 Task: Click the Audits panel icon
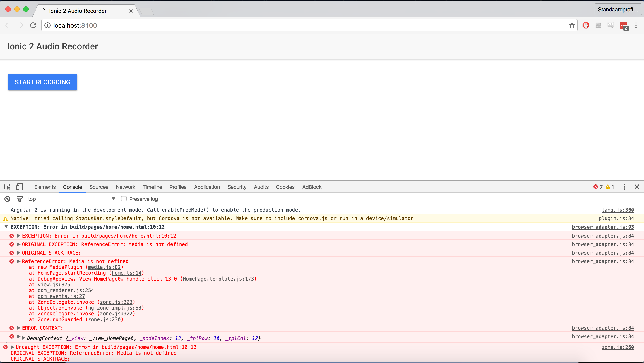point(261,187)
